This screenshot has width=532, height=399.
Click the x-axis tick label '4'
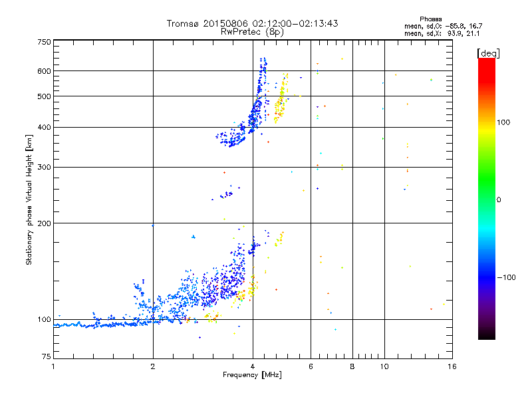tap(253, 366)
